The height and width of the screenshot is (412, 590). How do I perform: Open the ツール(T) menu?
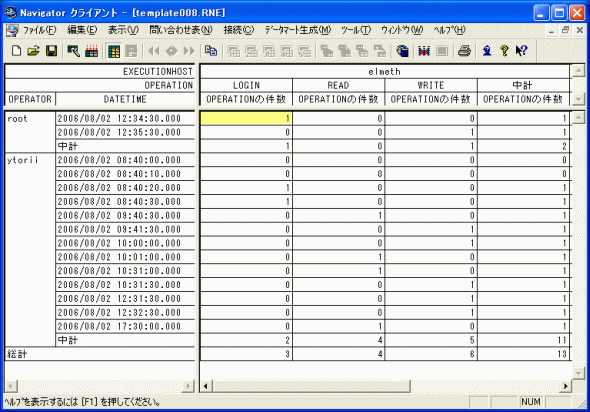[x=356, y=30]
